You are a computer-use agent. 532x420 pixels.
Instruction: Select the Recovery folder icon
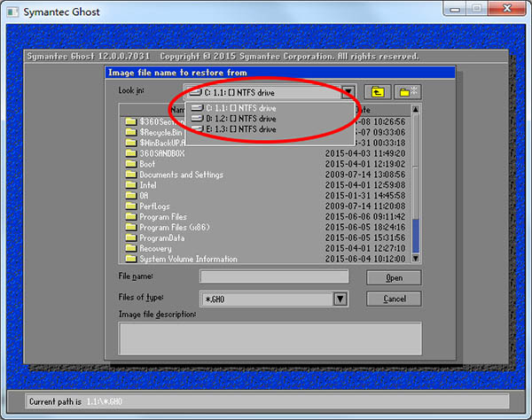click(130, 248)
